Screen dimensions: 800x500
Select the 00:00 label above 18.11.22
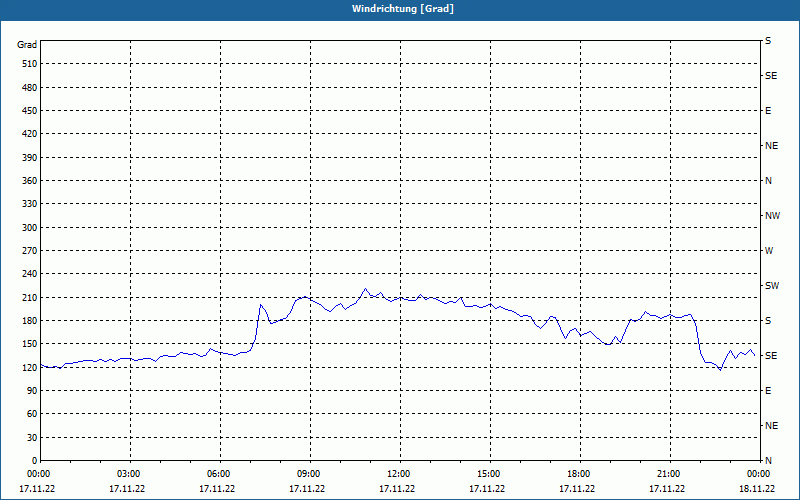(760, 474)
